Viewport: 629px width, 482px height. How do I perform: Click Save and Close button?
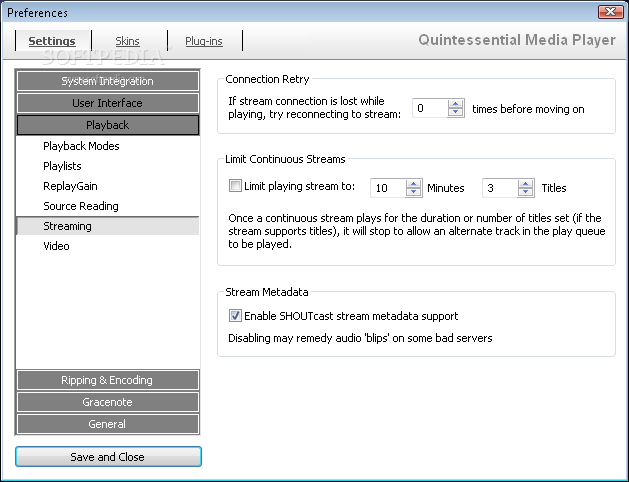(x=108, y=457)
